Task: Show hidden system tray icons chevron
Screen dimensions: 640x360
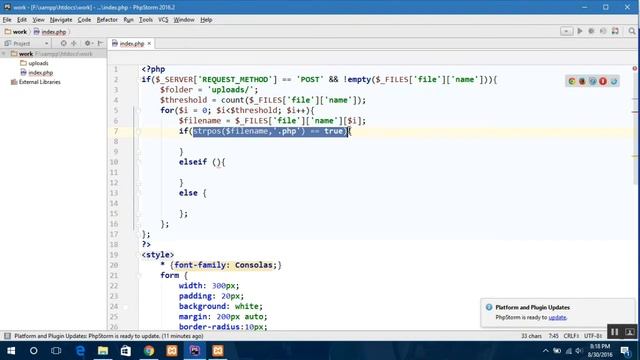Action: pyautogui.click(x=546, y=351)
